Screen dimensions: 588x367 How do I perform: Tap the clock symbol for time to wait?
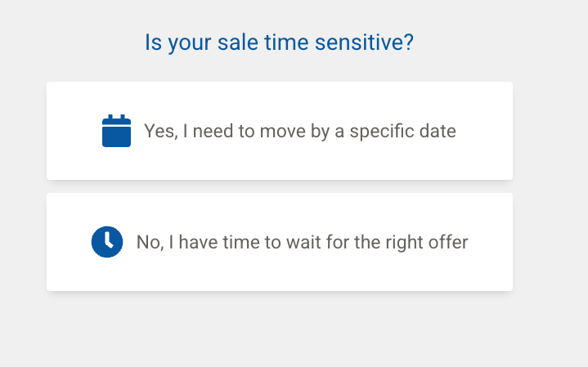tap(106, 242)
